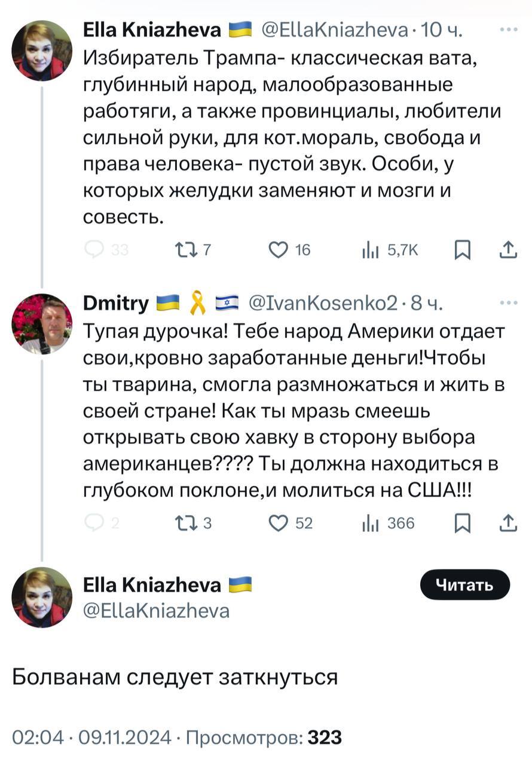Click the Читать follow button
This screenshot has width=532, height=765.
click(465, 585)
